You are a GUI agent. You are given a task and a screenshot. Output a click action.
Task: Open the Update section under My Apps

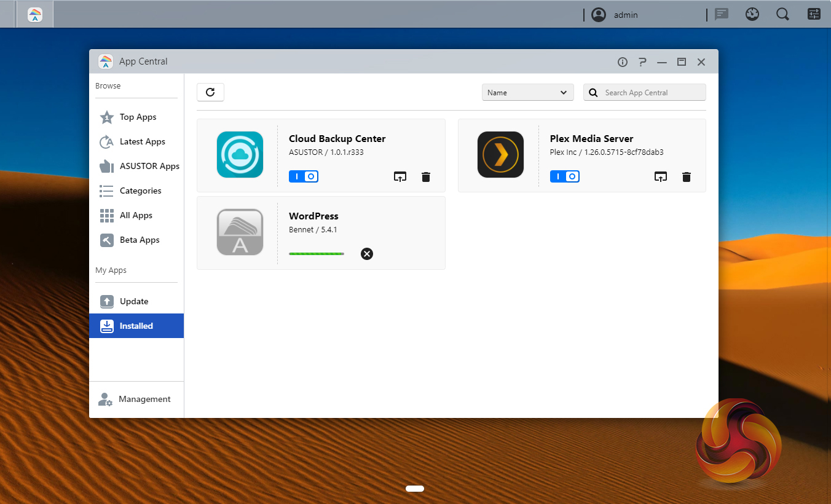coord(134,302)
